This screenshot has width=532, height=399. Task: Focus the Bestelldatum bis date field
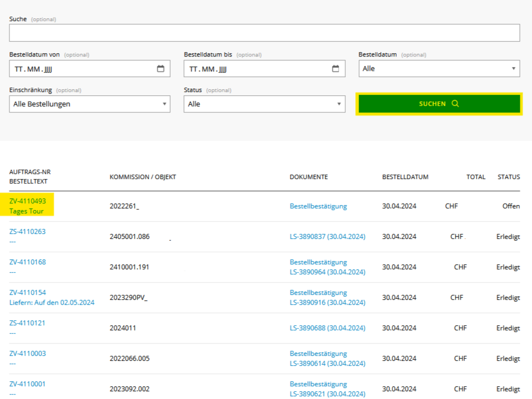coord(264,69)
